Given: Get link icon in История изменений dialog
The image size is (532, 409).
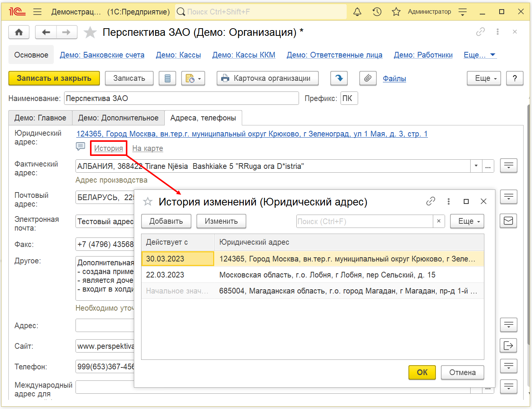Looking at the screenshot, I should (431, 201).
